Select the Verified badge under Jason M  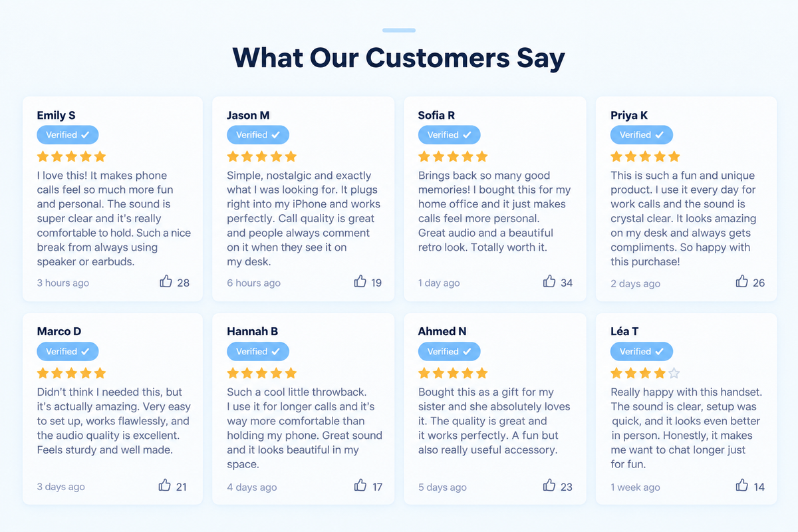click(258, 135)
